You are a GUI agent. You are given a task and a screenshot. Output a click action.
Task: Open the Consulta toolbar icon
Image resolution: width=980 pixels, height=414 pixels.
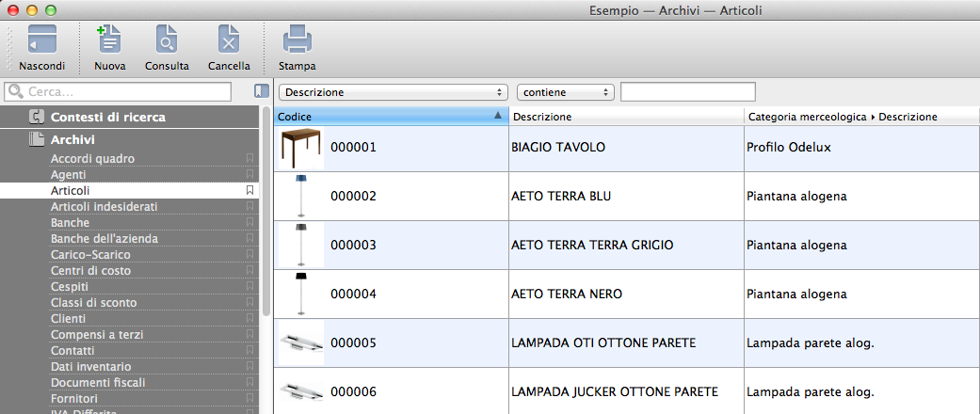[167, 40]
